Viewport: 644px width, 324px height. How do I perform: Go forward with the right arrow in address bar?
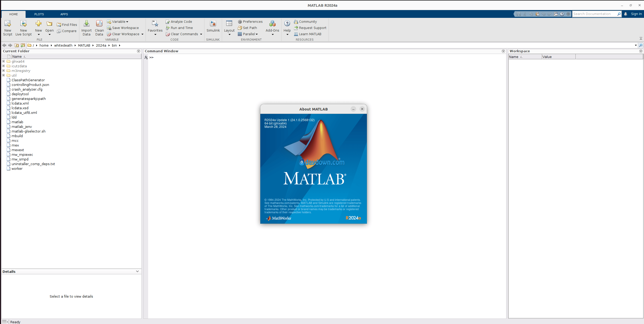(10, 45)
